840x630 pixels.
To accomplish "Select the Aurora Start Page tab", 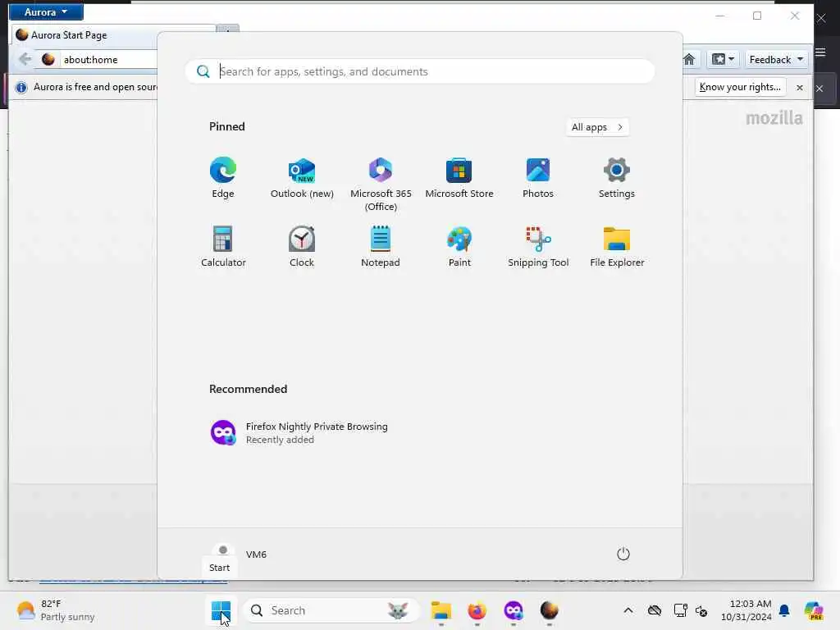I will [113, 34].
